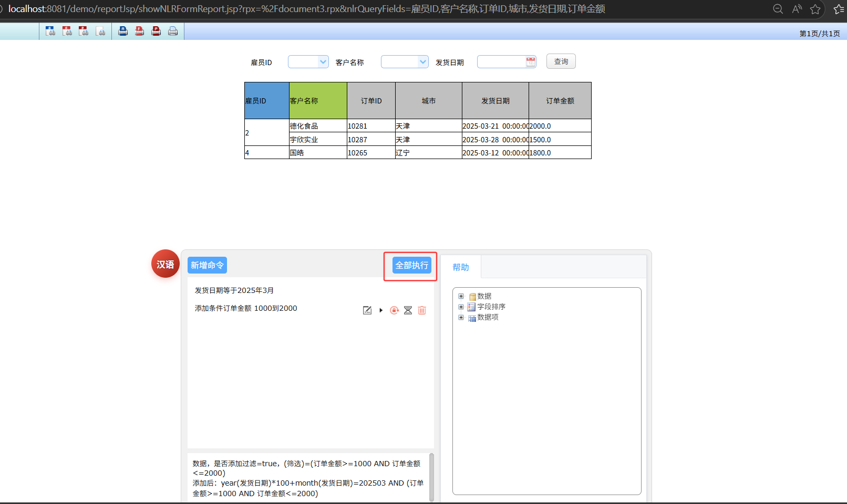Open the calendar picker for 发货日期
Image resolution: width=847 pixels, height=504 pixels.
pyautogui.click(x=531, y=62)
